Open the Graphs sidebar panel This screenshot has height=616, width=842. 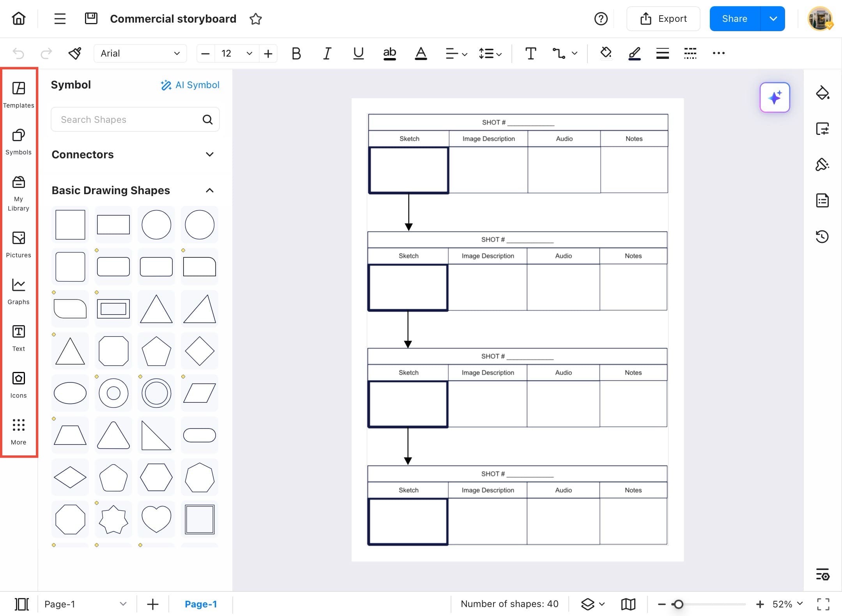pos(18,291)
